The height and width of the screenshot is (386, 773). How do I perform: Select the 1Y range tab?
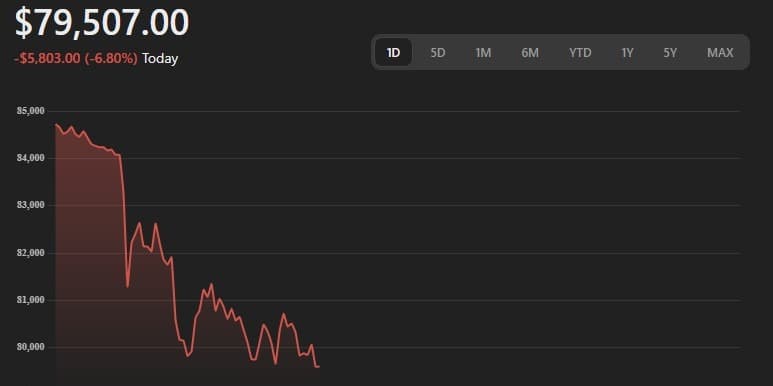(x=627, y=52)
